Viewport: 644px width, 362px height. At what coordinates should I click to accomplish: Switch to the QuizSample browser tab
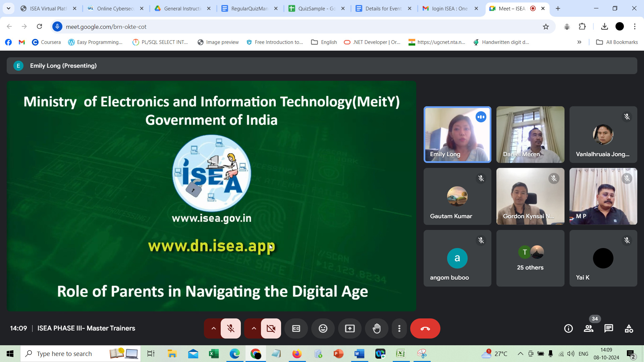tap(316, 8)
